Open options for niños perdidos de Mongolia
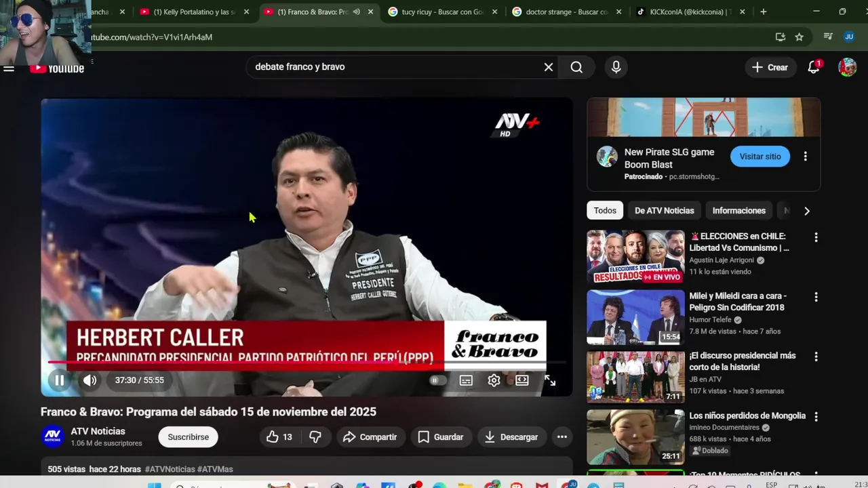 (816, 417)
